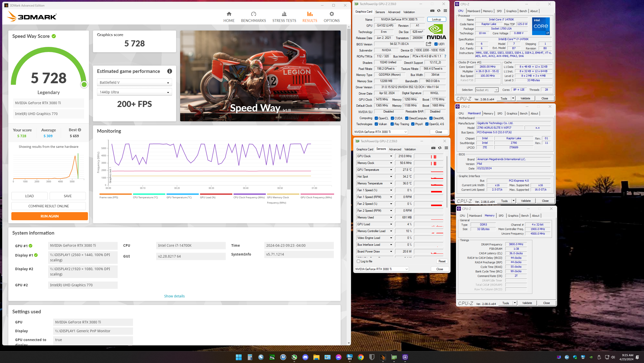
Task: Click the GPU-Z Sensors list scrollbar
Action: coord(447,182)
